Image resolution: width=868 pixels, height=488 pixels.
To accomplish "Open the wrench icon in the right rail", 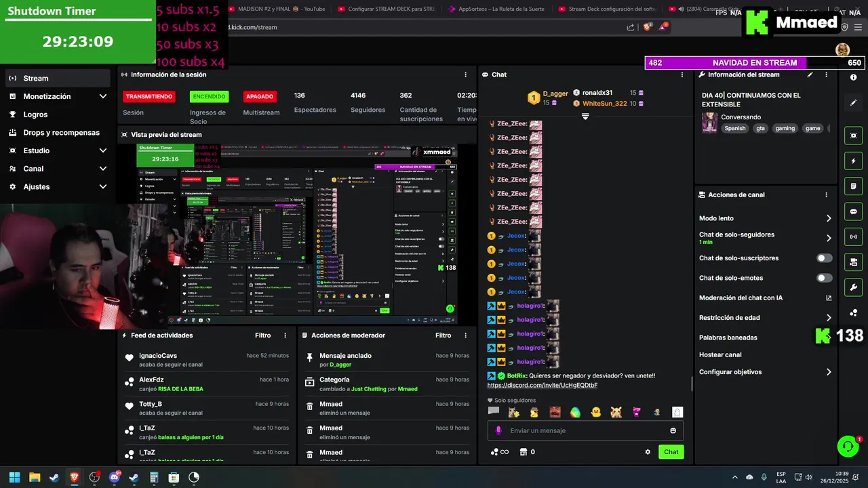I will pos(853,287).
